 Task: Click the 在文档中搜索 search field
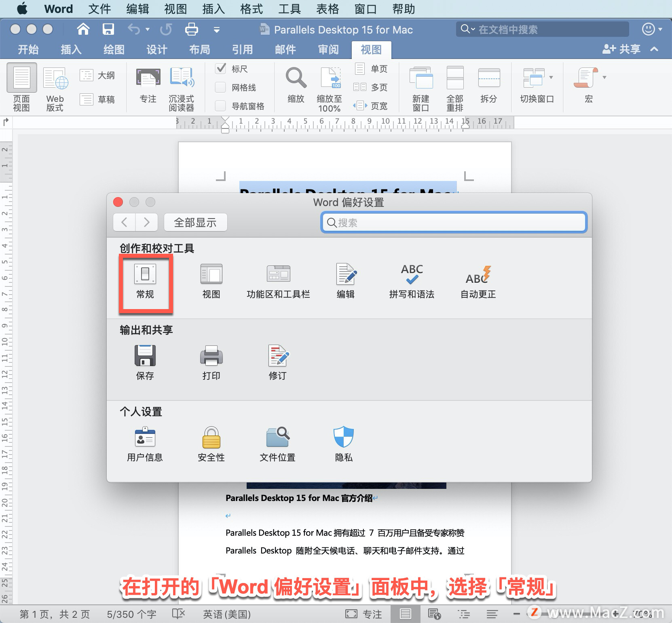[543, 29]
